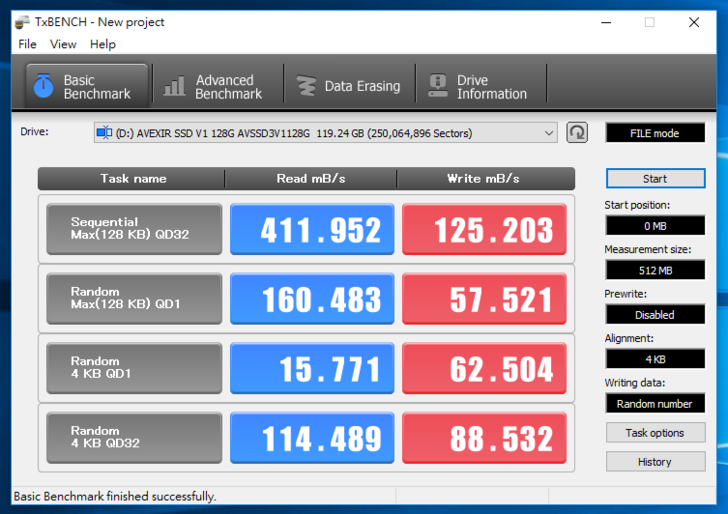The image size is (728, 514).
Task: Click the Advanced Benchmark bar chart icon
Action: coord(175,87)
